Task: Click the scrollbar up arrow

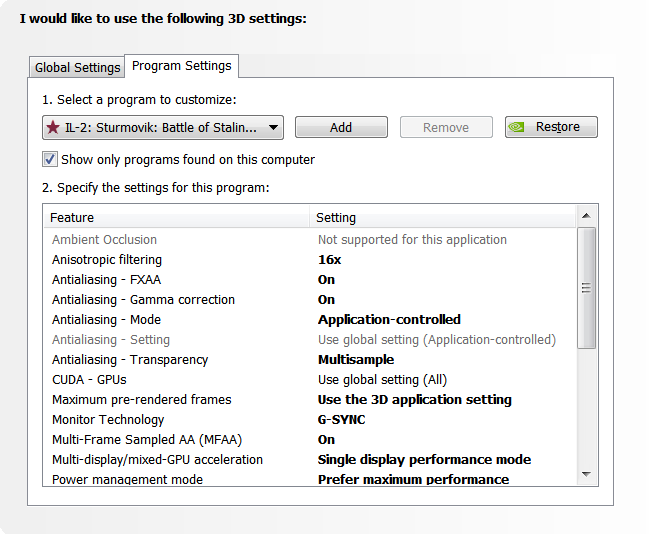Action: 586,216
